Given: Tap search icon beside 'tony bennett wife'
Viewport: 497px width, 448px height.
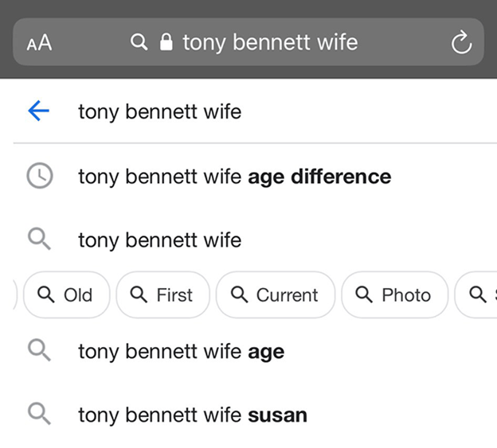Looking at the screenshot, I should pyautogui.click(x=39, y=239).
